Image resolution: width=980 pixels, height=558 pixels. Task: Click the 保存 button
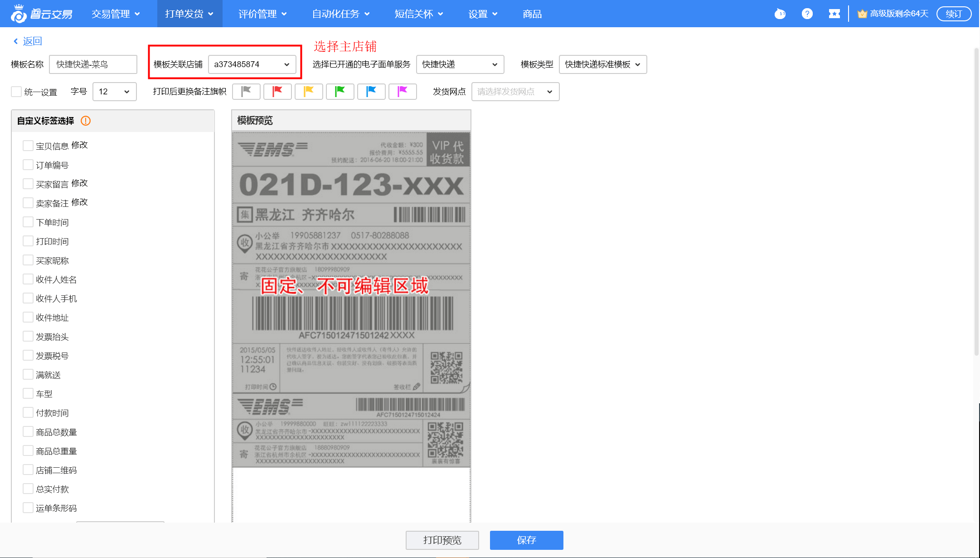[526, 540]
